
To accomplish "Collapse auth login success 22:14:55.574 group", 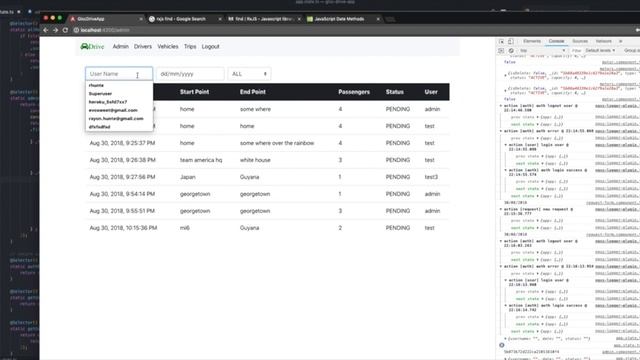I will [506, 170].
